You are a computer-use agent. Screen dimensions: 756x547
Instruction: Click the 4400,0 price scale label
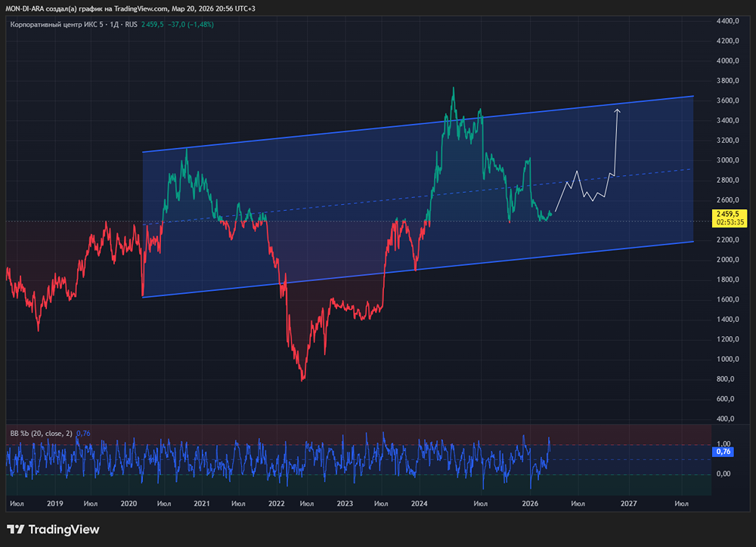[727, 21]
